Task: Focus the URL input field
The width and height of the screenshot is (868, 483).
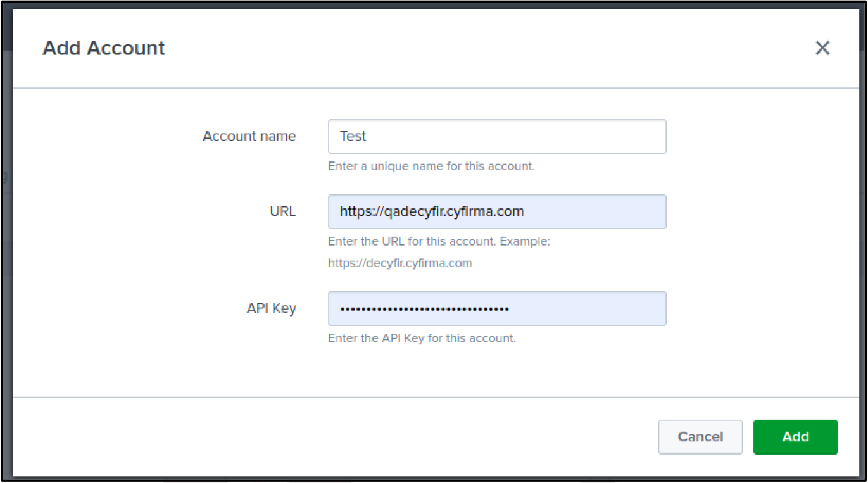Action: 497,211
